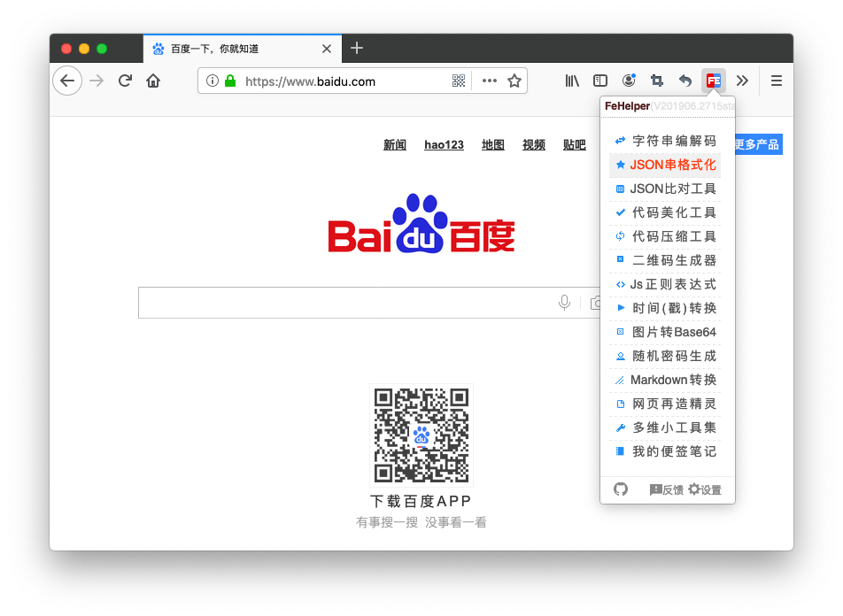Click the FeHelper extension toolbar icon
This screenshot has width=843, height=616.
coord(714,81)
